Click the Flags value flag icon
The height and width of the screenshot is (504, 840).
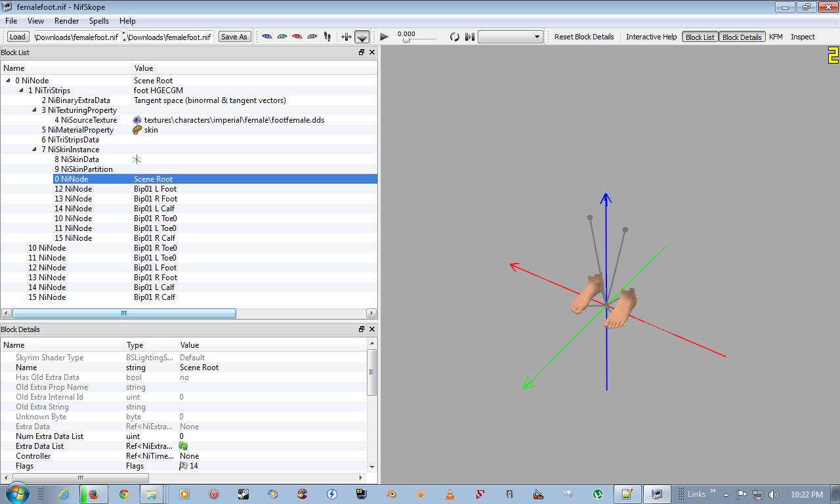pyautogui.click(x=184, y=466)
